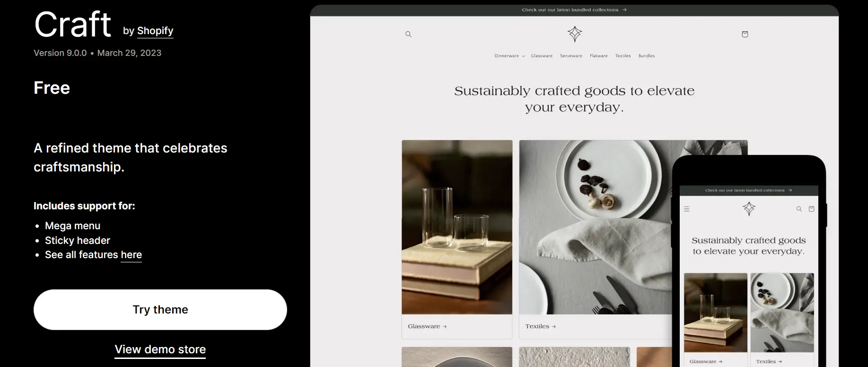Expand the Dinnerware dropdown menu
This screenshot has width=868, height=367.
coord(509,56)
